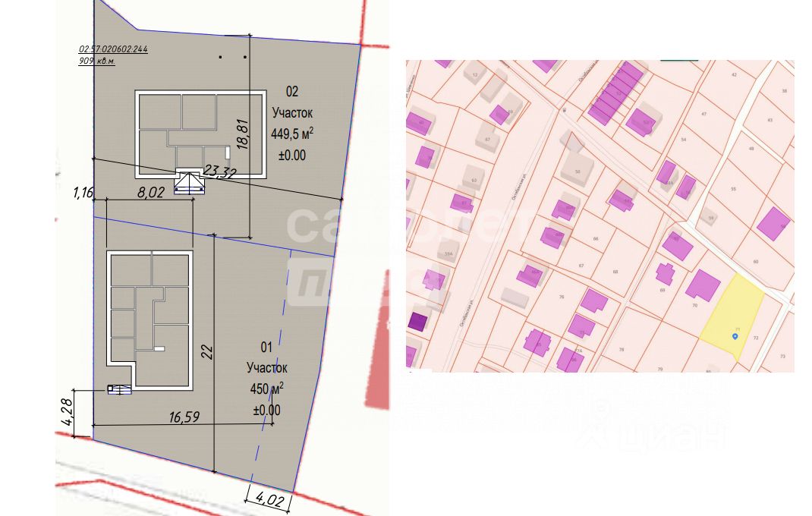Click the porch symbol of house on plot 01
This screenshot has width=812, height=516.
click(x=120, y=389)
